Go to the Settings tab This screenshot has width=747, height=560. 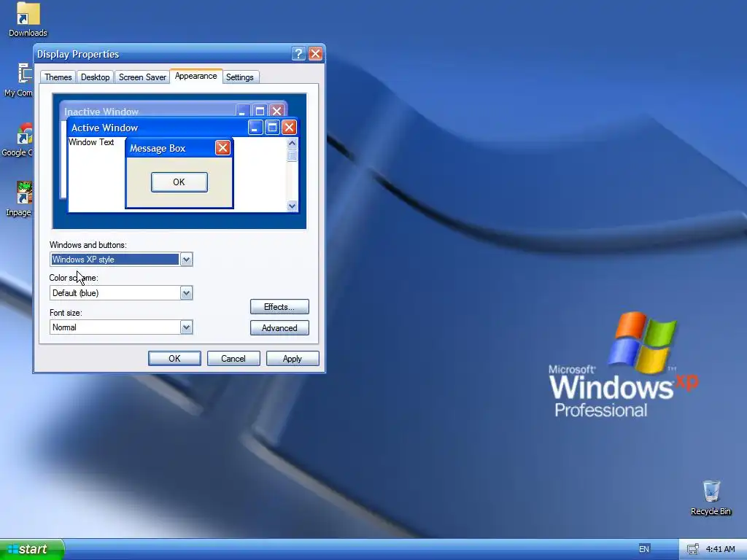point(239,77)
